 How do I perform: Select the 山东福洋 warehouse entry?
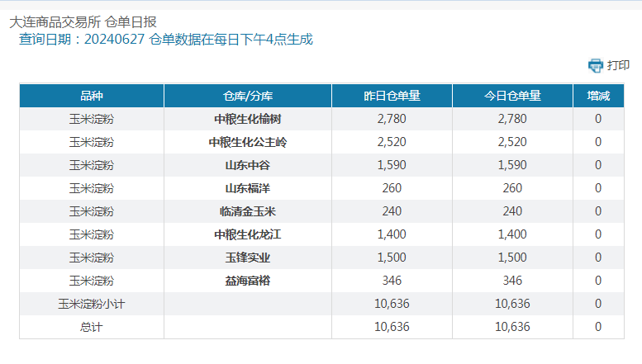[248, 188]
